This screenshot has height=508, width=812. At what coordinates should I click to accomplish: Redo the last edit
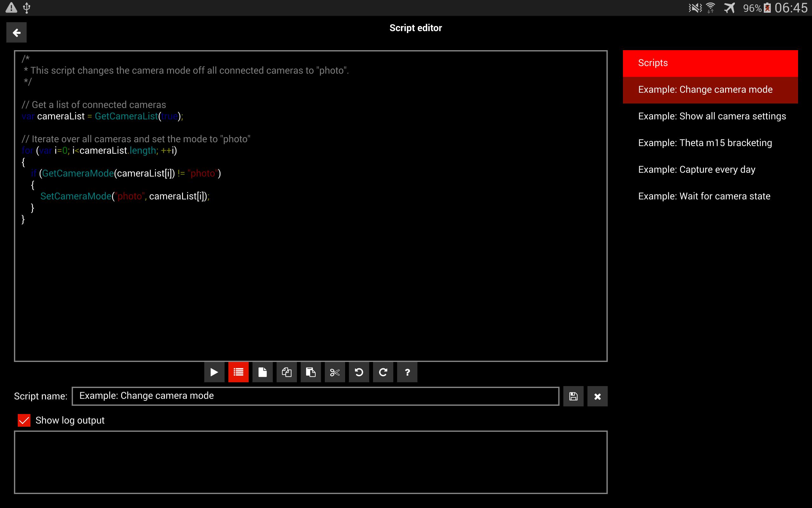pyautogui.click(x=383, y=372)
